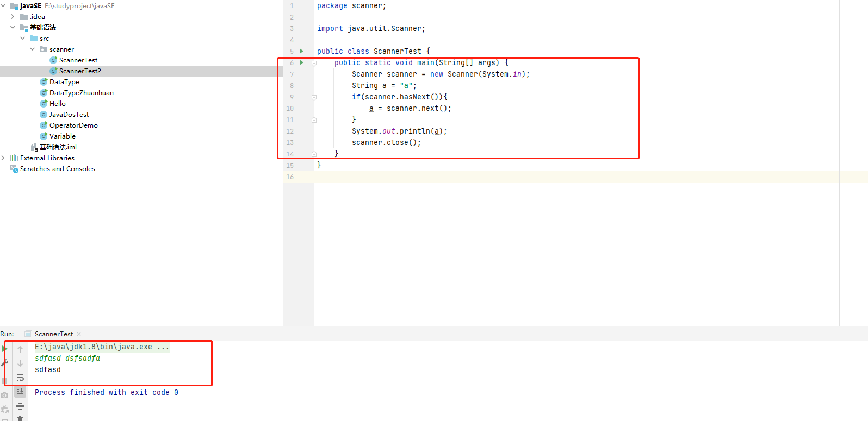The image size is (868, 421).
Task: Click the Variable class icon
Action: point(44,136)
